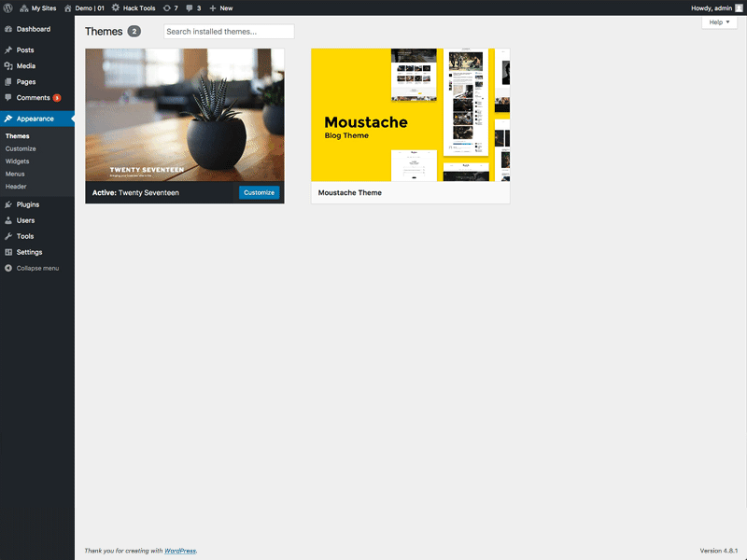
Task: Click the updates icon showing 7
Action: pyautogui.click(x=169, y=7)
